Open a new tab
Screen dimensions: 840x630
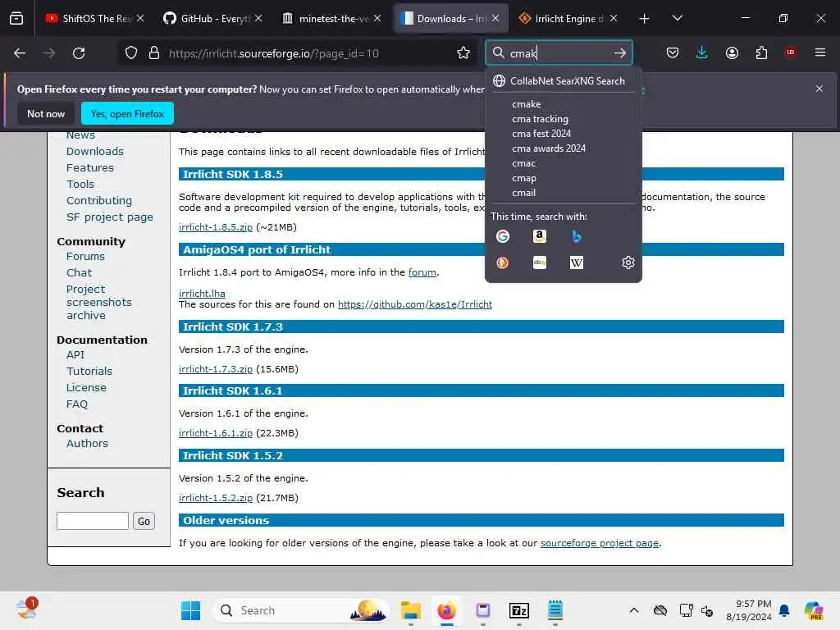(645, 19)
